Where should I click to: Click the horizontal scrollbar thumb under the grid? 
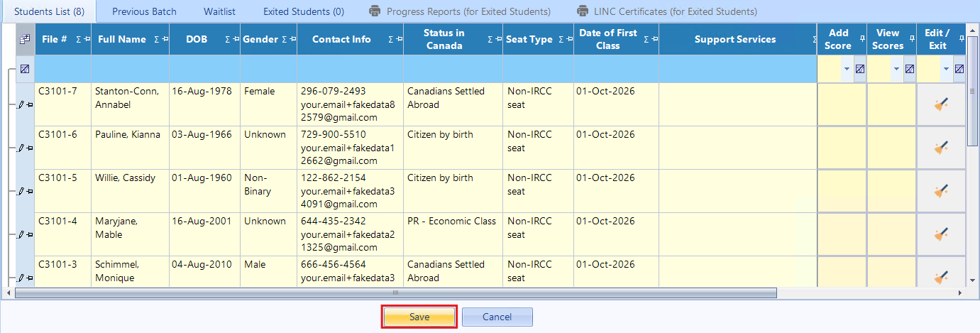(x=395, y=293)
